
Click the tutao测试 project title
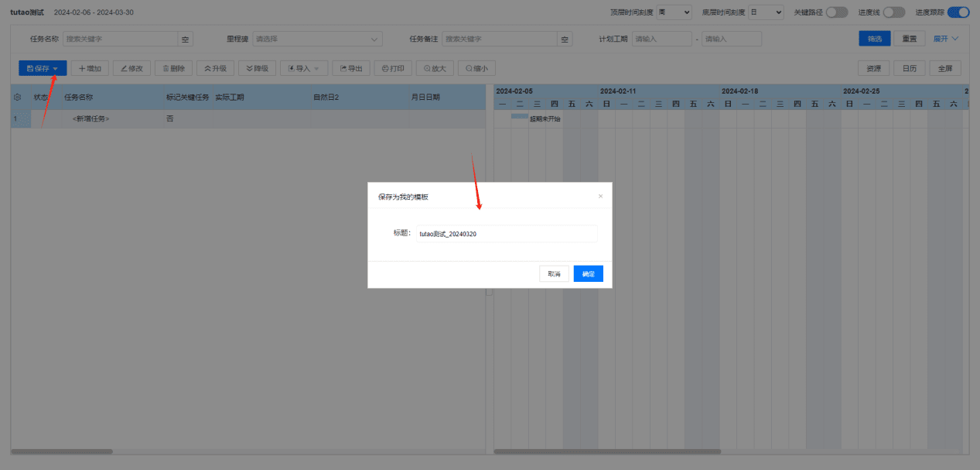pos(27,12)
